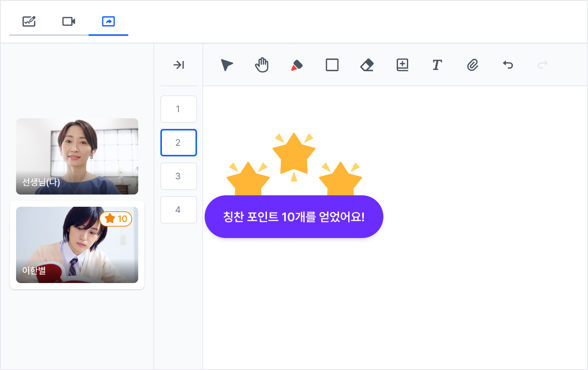
Task: Open the whiteboard drawing tab
Action: (x=29, y=21)
